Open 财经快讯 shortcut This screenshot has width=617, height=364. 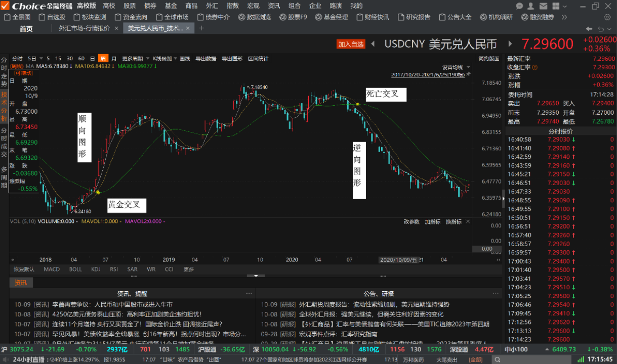click(x=373, y=17)
